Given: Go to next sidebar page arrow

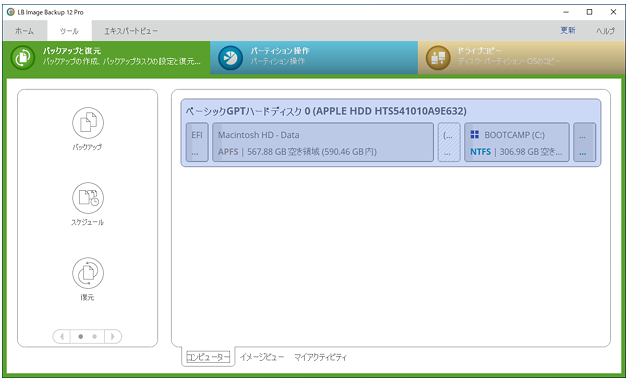Looking at the screenshot, I should [x=113, y=336].
